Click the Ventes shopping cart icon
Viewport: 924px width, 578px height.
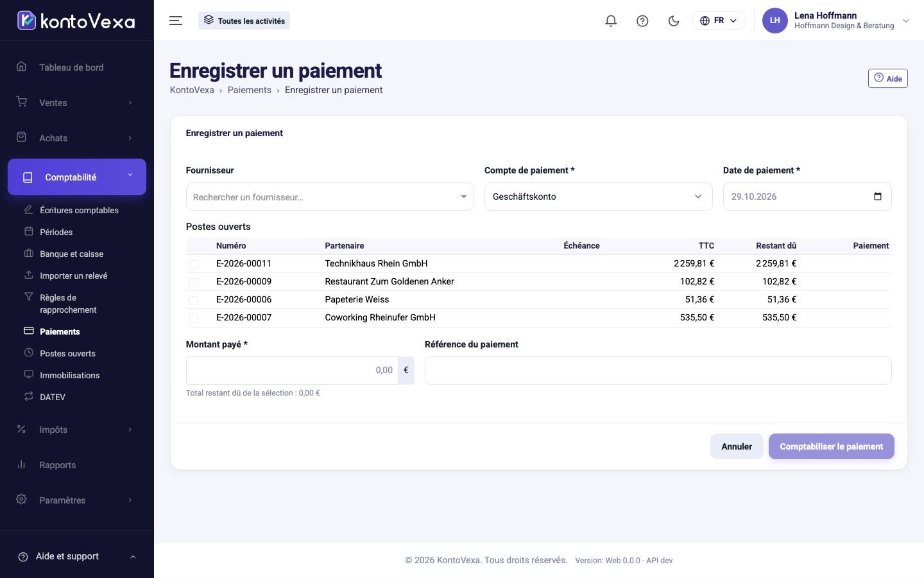click(21, 102)
